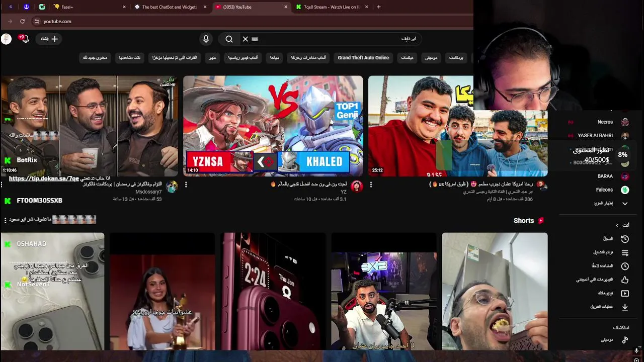Open the account avatar menu
Screen dimensions: 644x362
[6, 39]
